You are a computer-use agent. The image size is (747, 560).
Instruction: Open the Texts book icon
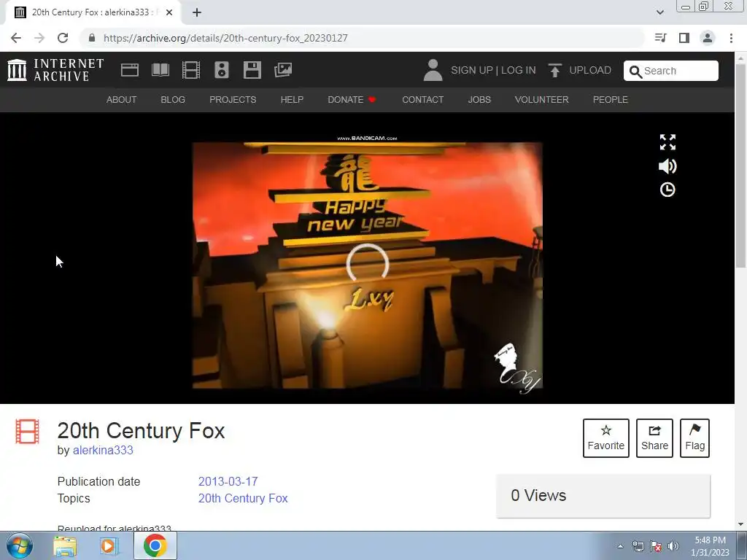pyautogui.click(x=160, y=70)
